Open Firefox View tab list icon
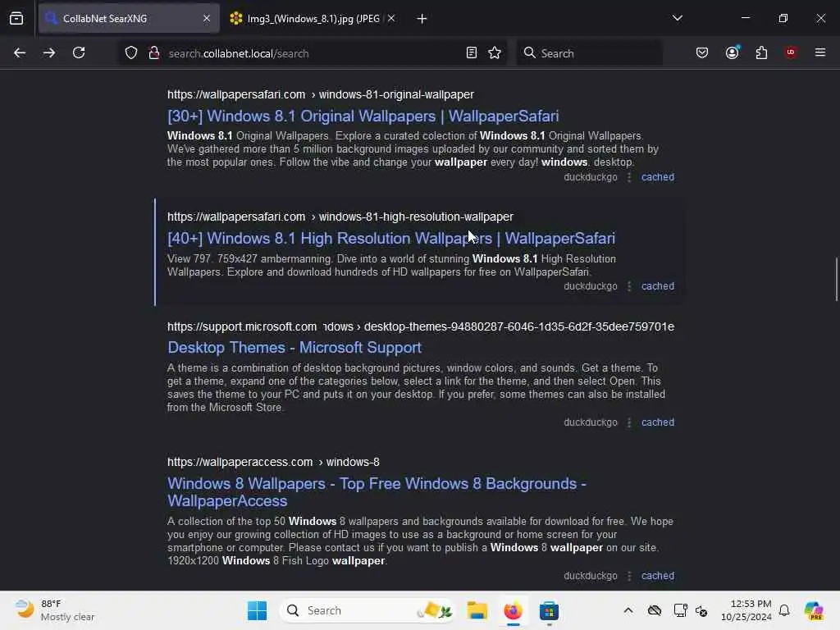Image resolution: width=840 pixels, height=630 pixels. tap(16, 19)
